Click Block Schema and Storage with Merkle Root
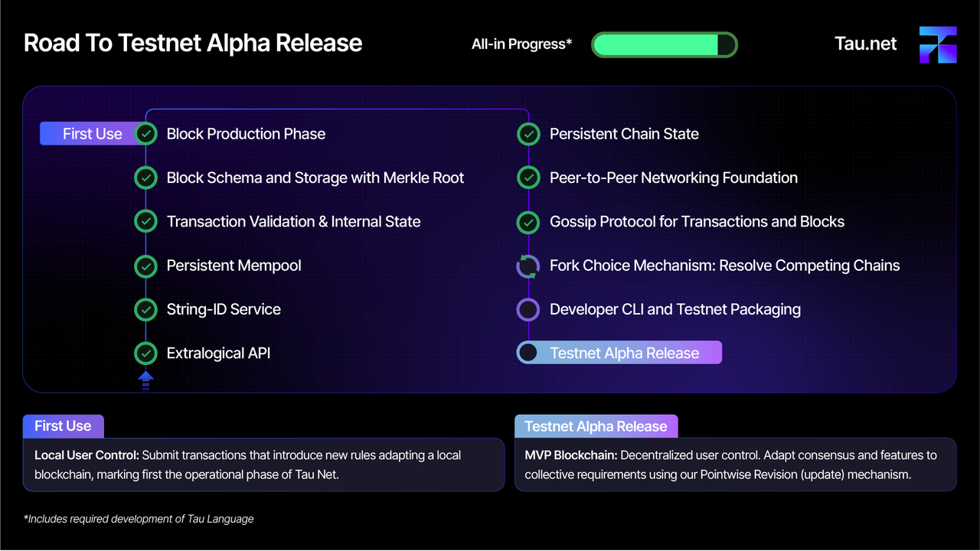Screen dimensions: 980x551 315,178
